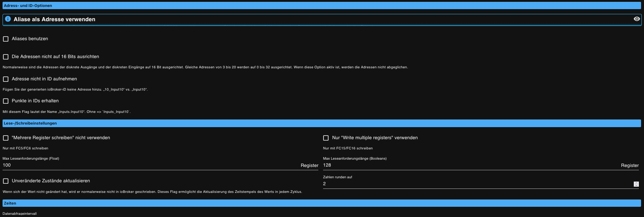This screenshot has width=644, height=217.
Task: Tick the Adresse nicht in ID aufnehmen checkbox
Action: 6,79
